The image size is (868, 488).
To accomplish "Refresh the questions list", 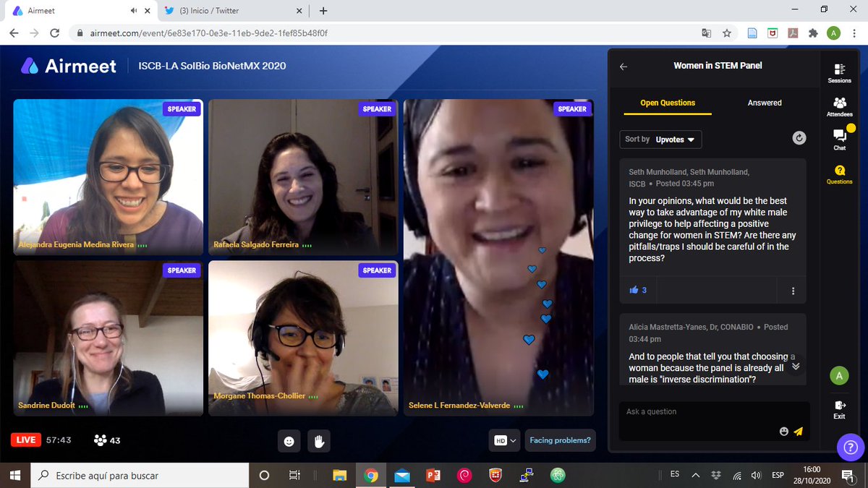I will tap(799, 138).
